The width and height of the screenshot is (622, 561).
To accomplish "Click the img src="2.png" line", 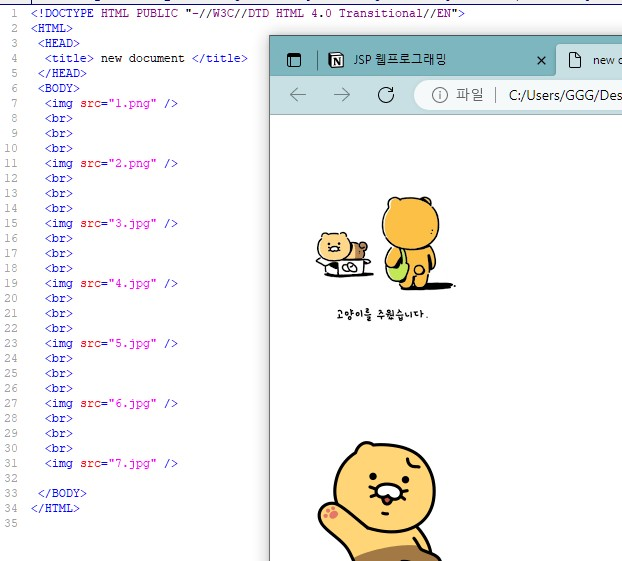I will (x=111, y=163).
